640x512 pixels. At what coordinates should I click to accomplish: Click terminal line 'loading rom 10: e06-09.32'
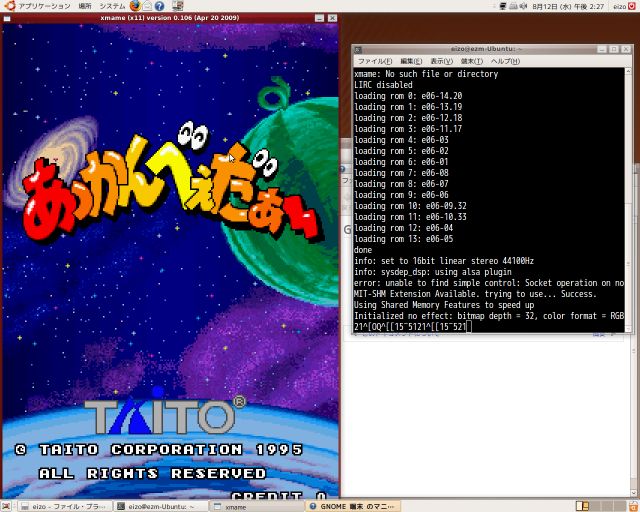410,206
